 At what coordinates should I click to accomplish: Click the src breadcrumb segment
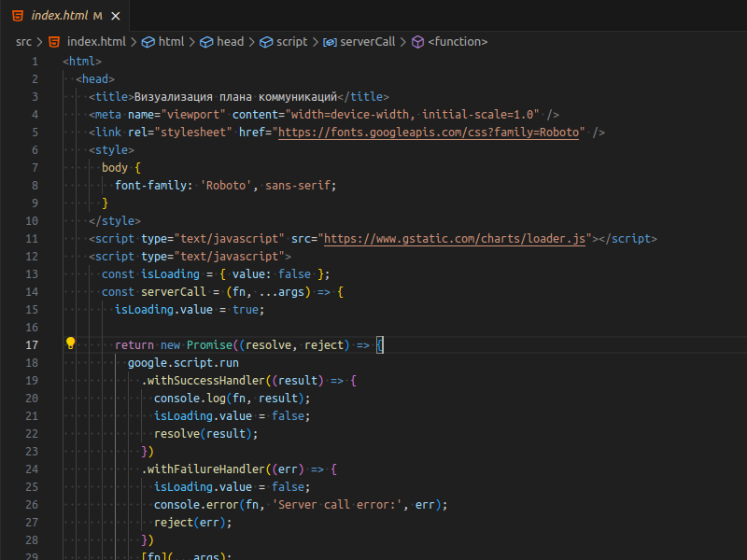click(x=23, y=42)
